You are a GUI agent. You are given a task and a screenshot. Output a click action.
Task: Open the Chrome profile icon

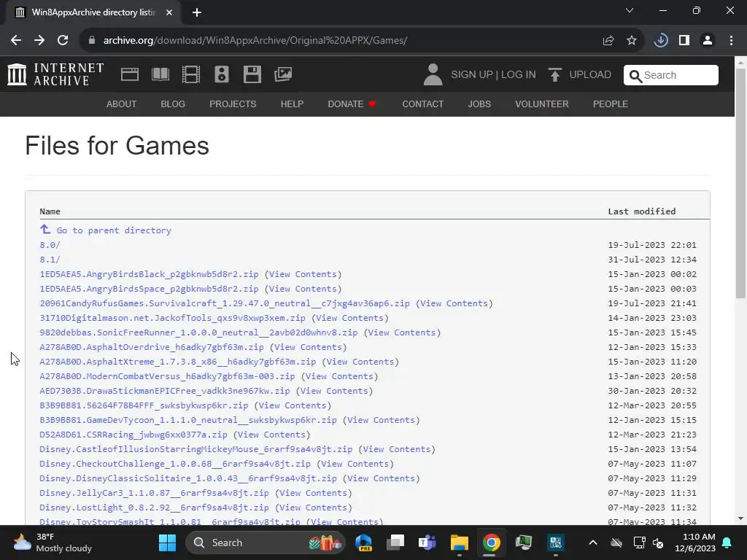coord(708,41)
